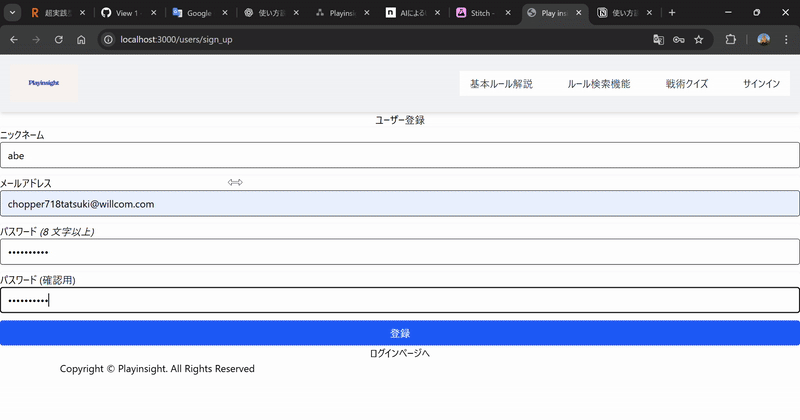Close the ChatGPT 使い方 tab

click(296, 13)
